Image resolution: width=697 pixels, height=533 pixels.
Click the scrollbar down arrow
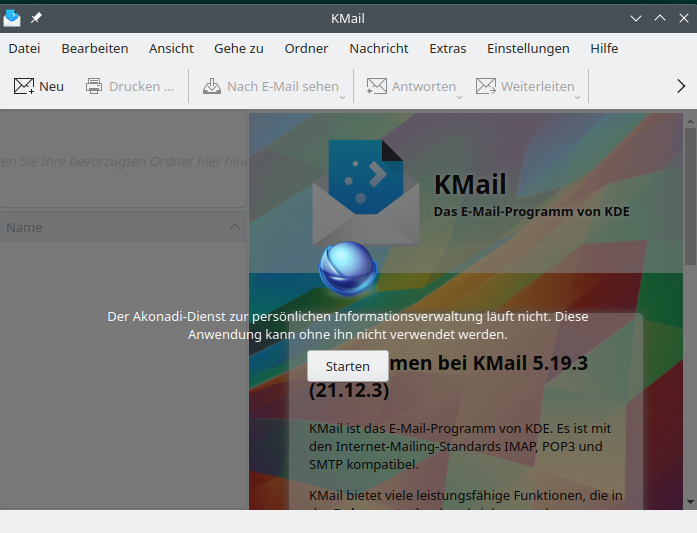[x=690, y=502]
